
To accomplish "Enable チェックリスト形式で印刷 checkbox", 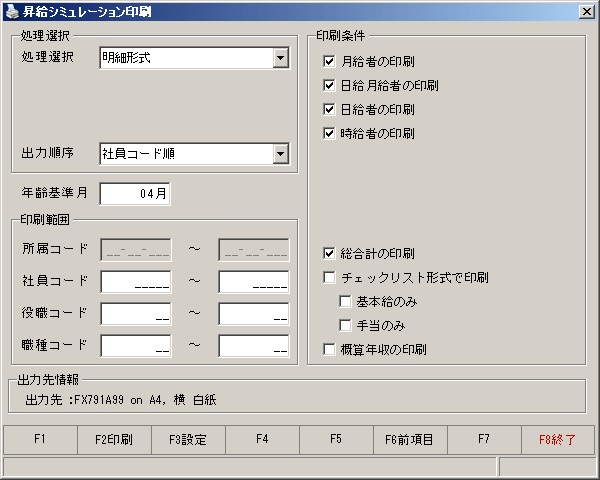I will [329, 278].
